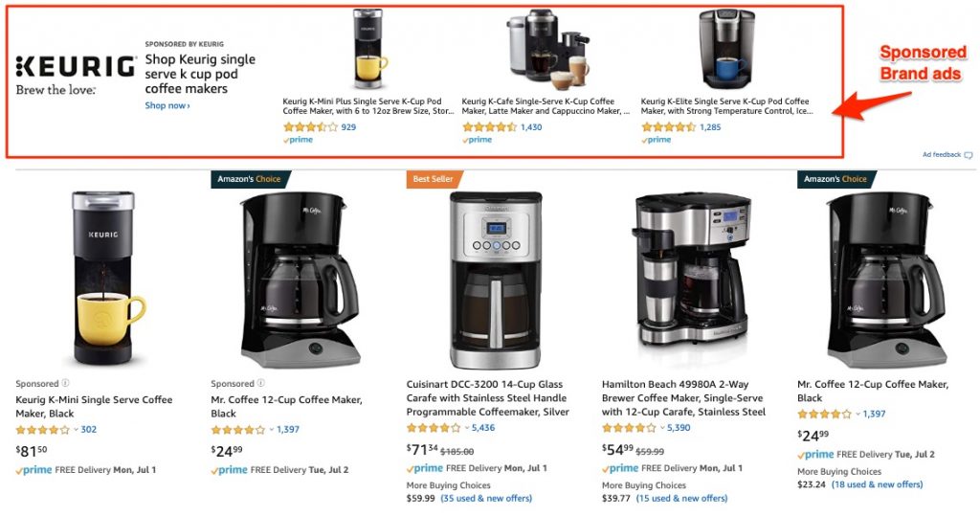The height and width of the screenshot is (516, 980).
Task: Open 18 used & new offers link
Action: 877,484
